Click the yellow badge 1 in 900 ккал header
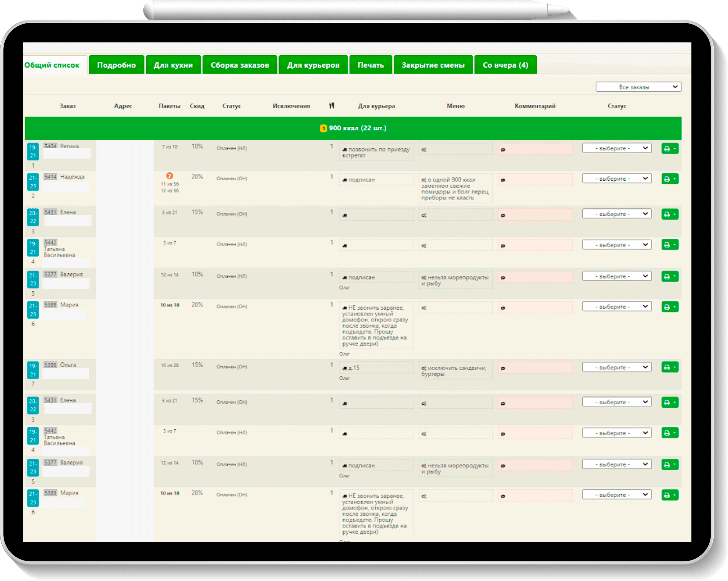728x581 pixels. 323,128
